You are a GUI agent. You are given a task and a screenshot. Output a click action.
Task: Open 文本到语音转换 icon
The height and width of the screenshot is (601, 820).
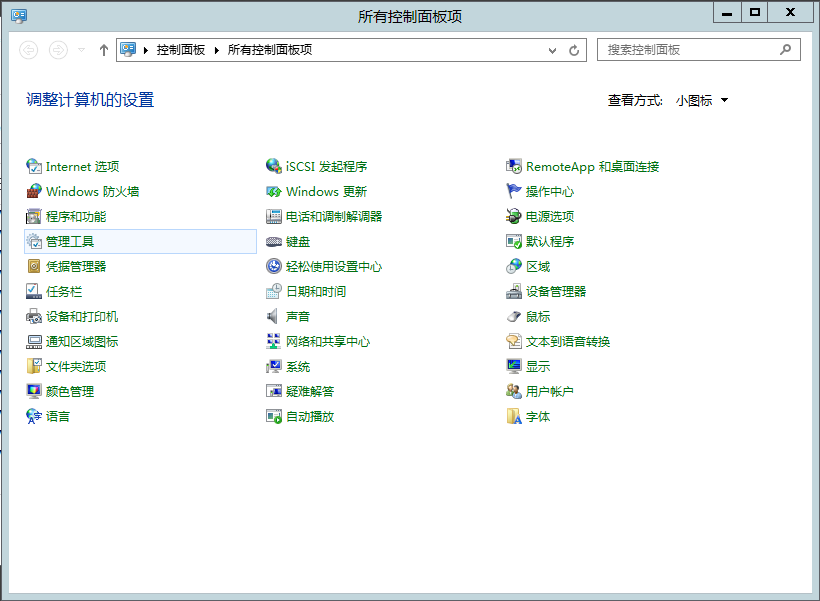click(514, 342)
